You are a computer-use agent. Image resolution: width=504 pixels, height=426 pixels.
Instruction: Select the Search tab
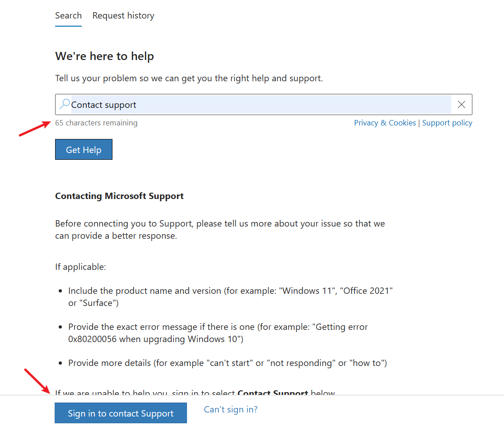[68, 15]
